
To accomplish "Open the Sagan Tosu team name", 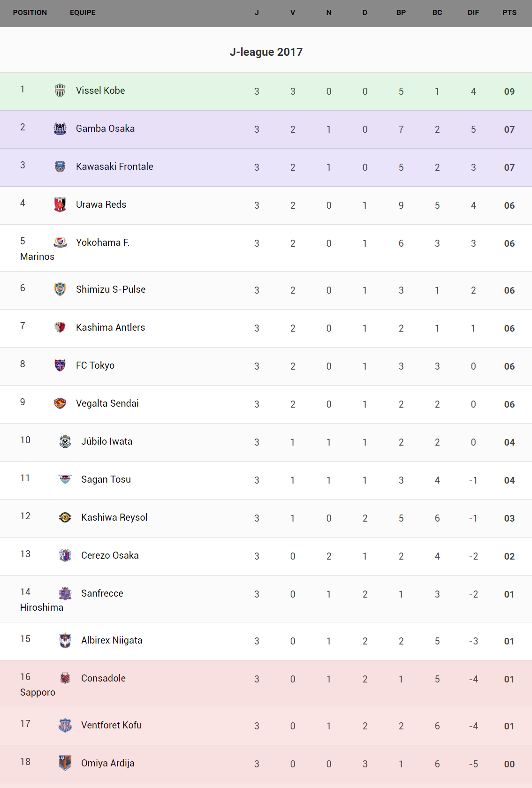I will [x=106, y=479].
